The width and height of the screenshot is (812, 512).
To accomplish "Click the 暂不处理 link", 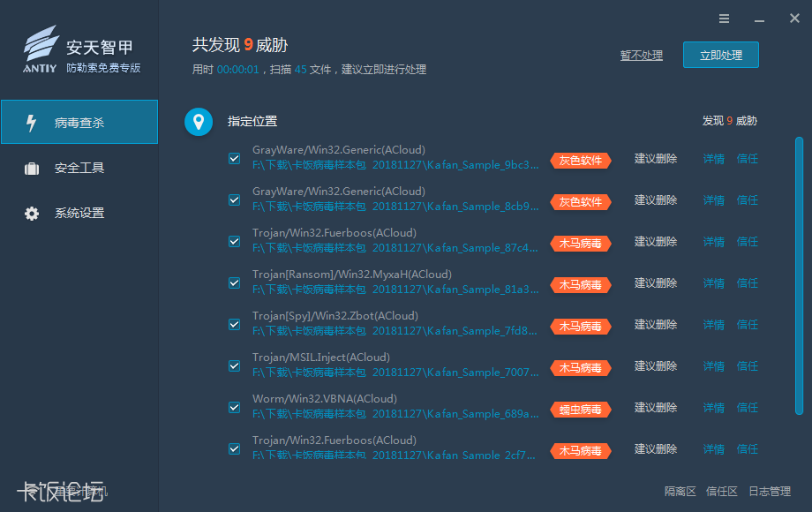I will (x=642, y=56).
